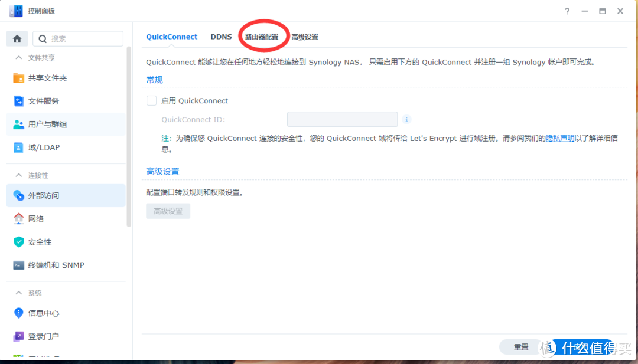638x364 pixels.
Task: Open 终端机和 SNMP terminal icon
Action: [x=19, y=265]
